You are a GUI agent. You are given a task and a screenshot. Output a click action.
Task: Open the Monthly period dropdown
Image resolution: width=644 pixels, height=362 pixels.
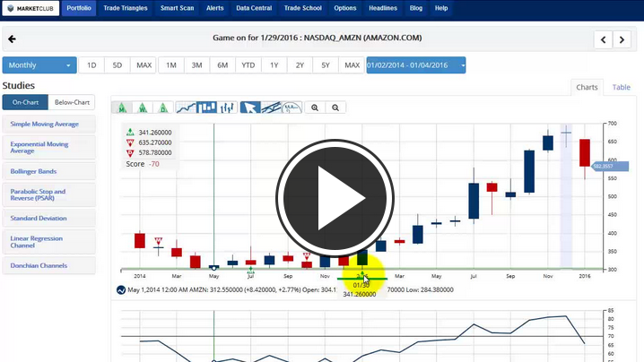click(x=39, y=65)
